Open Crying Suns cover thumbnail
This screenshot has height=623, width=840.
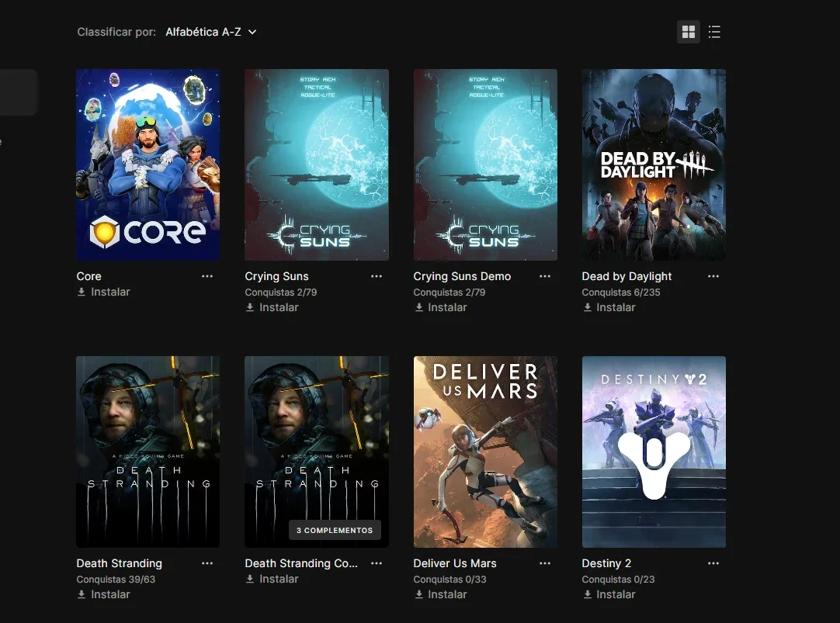pyautogui.click(x=317, y=164)
